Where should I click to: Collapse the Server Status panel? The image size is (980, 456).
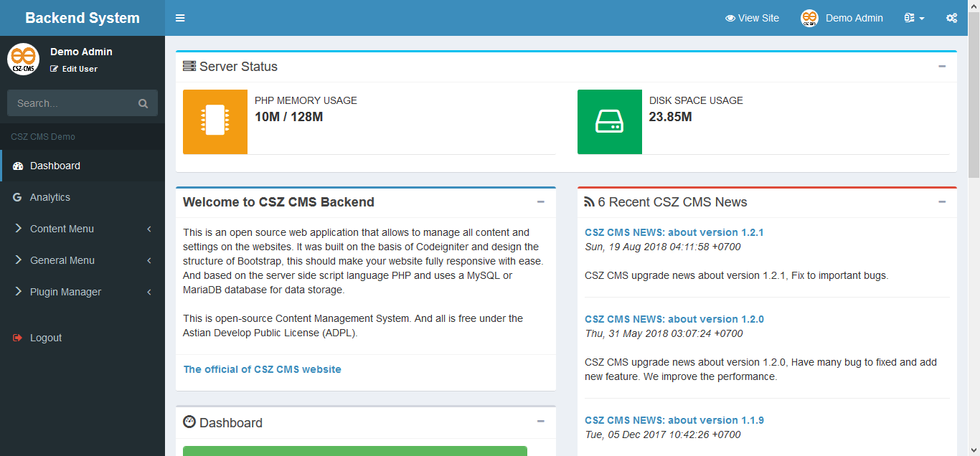point(942,66)
